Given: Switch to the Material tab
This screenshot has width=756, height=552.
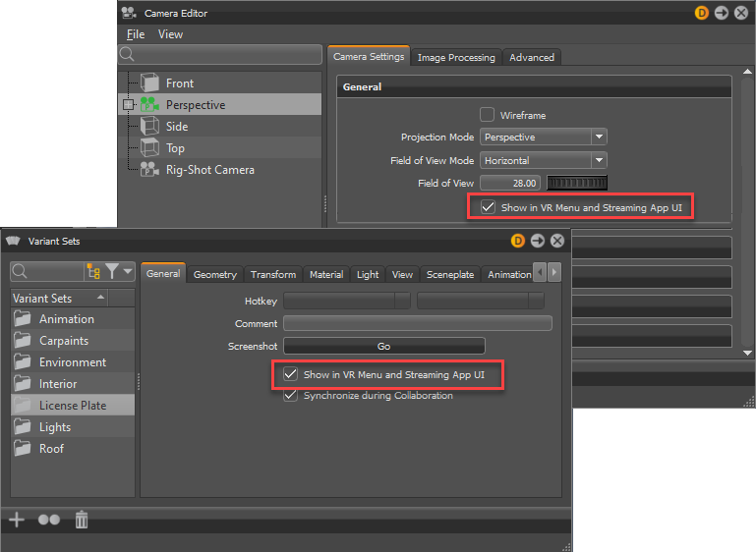Looking at the screenshot, I should coord(326,275).
